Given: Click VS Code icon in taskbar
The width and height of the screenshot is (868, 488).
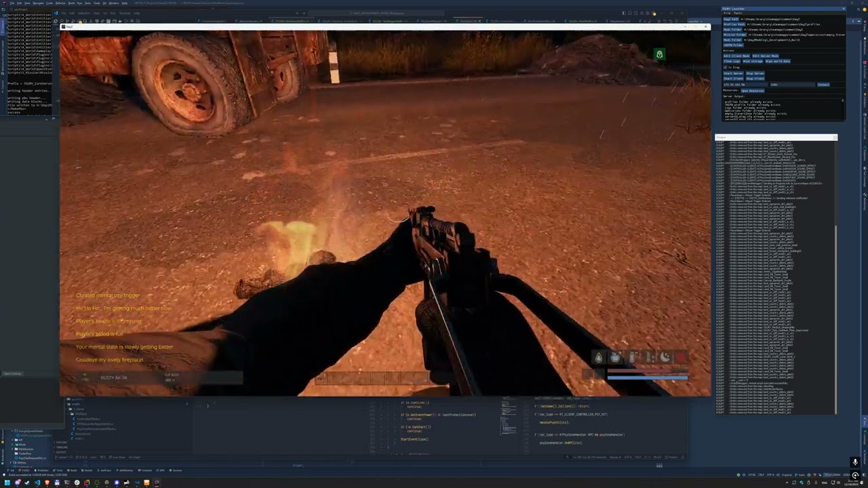Looking at the screenshot, I should 37,483.
